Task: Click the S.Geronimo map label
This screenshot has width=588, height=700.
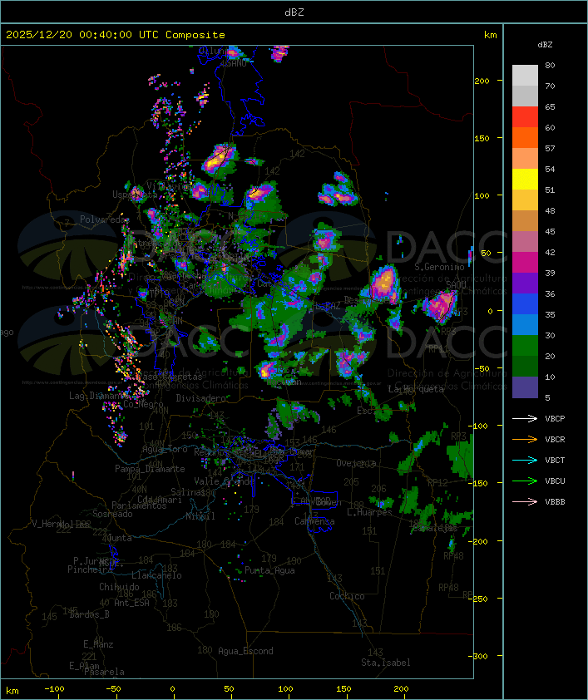Action: pyautogui.click(x=439, y=267)
